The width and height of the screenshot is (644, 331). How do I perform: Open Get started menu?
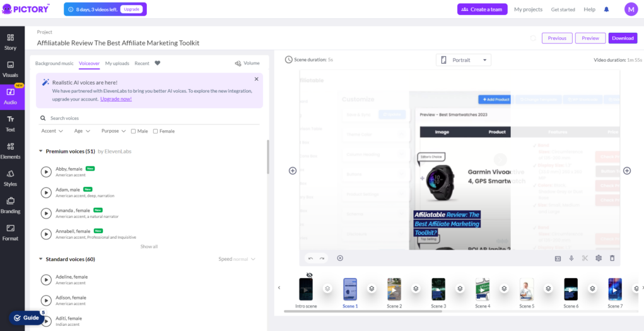pos(563,9)
